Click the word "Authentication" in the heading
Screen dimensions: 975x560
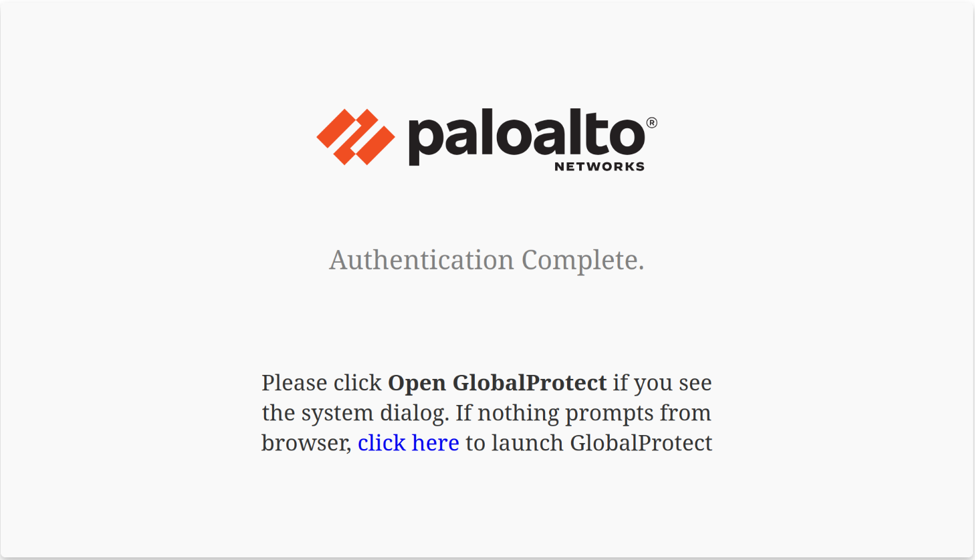coord(421,260)
